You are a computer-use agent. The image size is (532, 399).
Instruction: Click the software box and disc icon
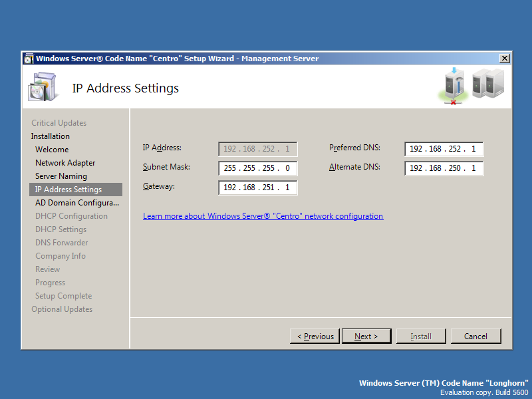pyautogui.click(x=42, y=86)
